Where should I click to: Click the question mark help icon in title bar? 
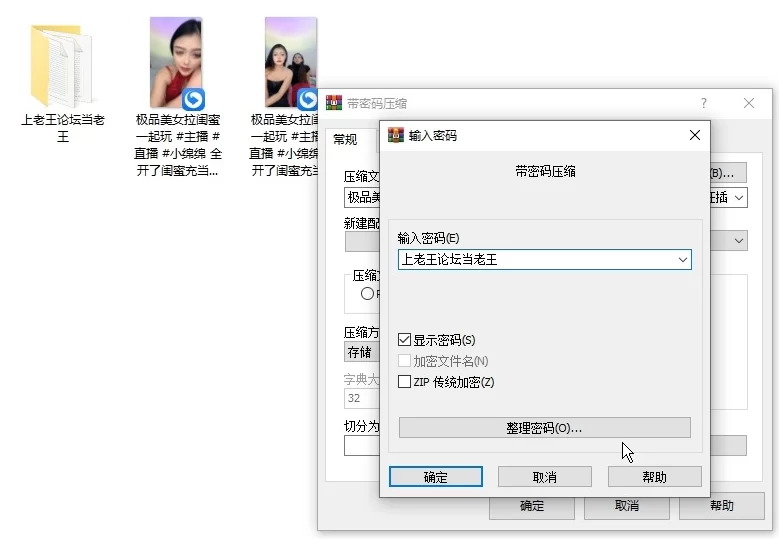703,103
